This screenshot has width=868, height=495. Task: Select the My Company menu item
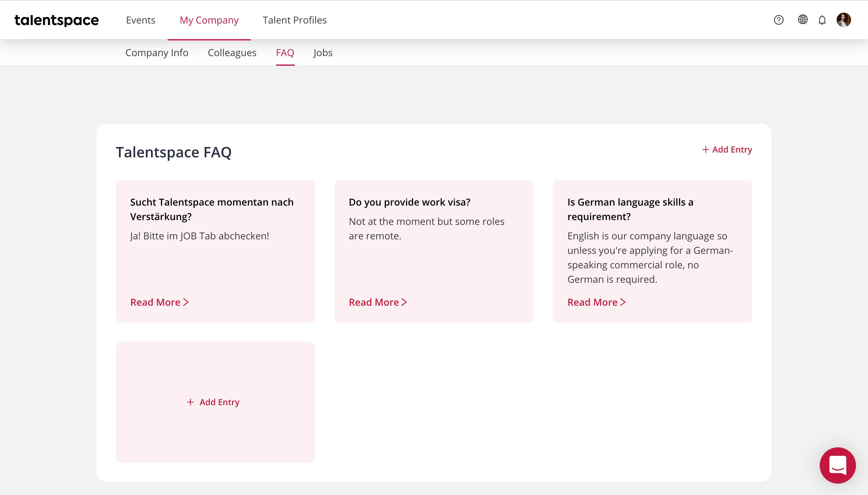point(209,20)
